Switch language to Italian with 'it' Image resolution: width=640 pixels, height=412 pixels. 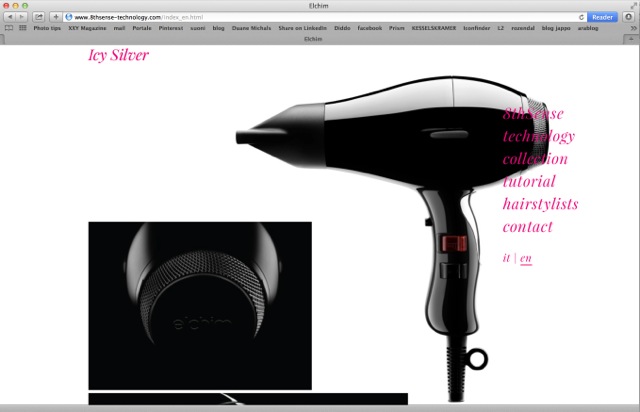tap(506, 258)
